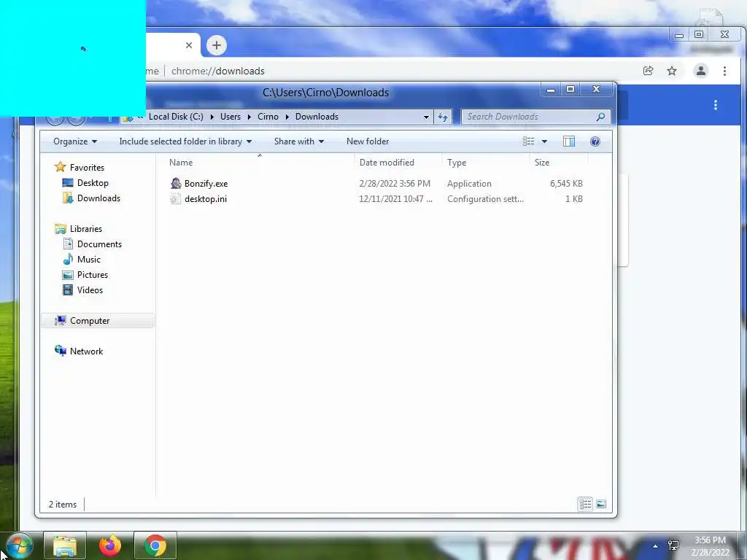Open the Chrome profile icon
This screenshot has width=747, height=560.
click(701, 71)
